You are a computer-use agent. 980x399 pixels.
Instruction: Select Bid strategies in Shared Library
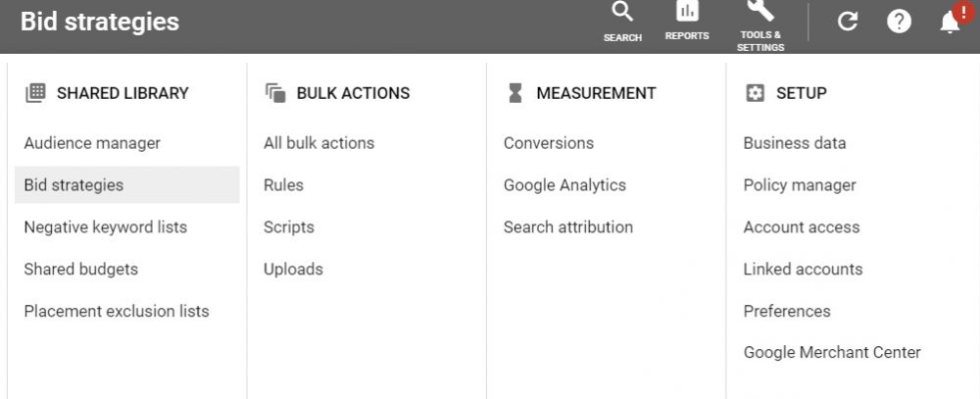pos(74,185)
